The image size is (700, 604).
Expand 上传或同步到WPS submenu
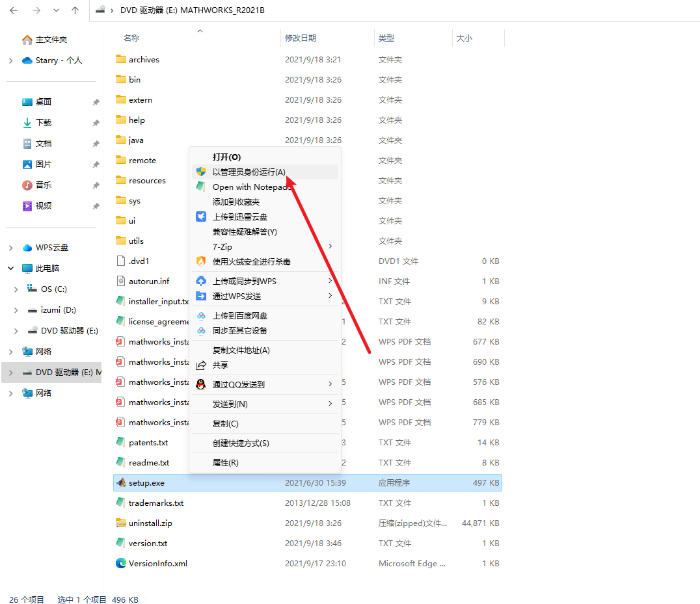[x=330, y=281]
